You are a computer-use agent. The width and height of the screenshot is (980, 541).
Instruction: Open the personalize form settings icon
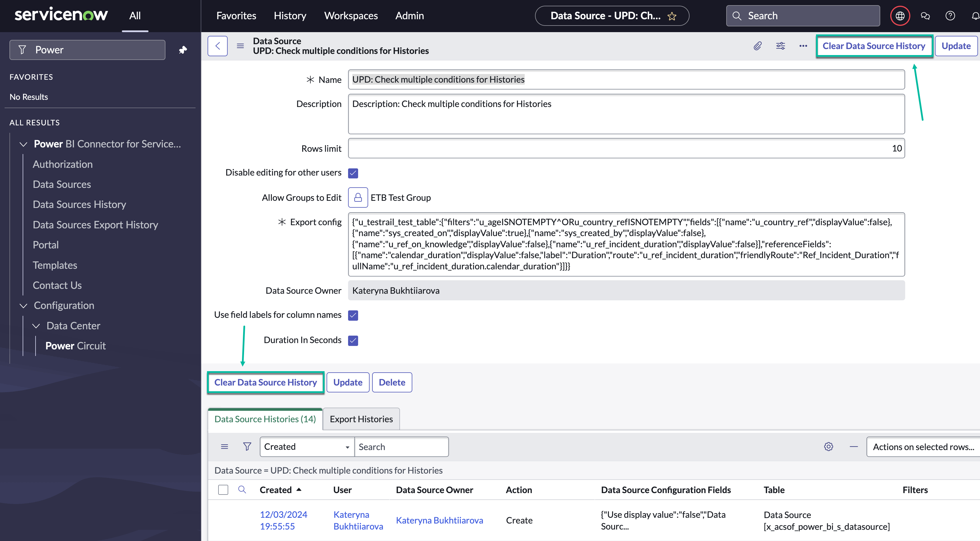[x=780, y=46]
